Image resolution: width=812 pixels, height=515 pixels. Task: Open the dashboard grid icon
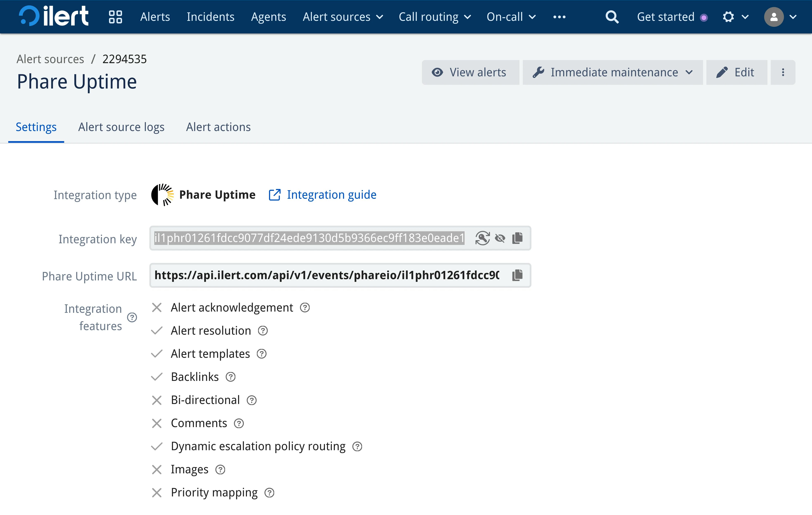[x=115, y=17]
